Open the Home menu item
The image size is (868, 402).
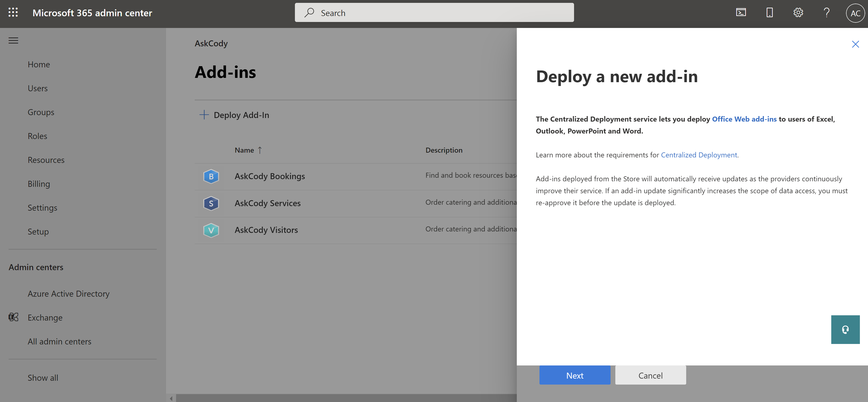[x=39, y=64]
